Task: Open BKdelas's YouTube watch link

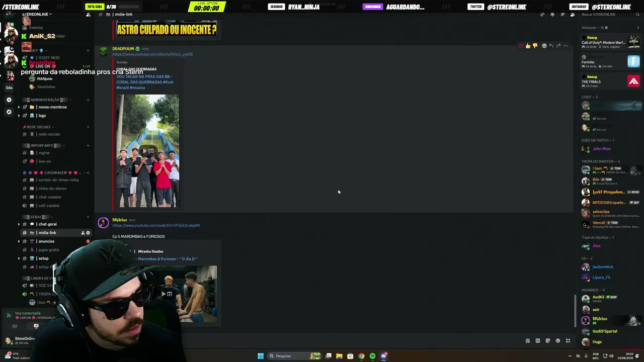Action: pos(156,225)
